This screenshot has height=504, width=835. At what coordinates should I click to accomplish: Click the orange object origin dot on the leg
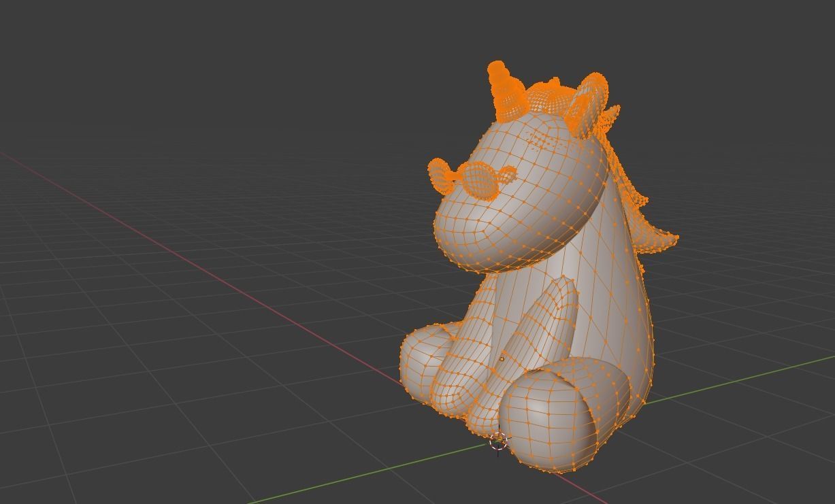502,359
